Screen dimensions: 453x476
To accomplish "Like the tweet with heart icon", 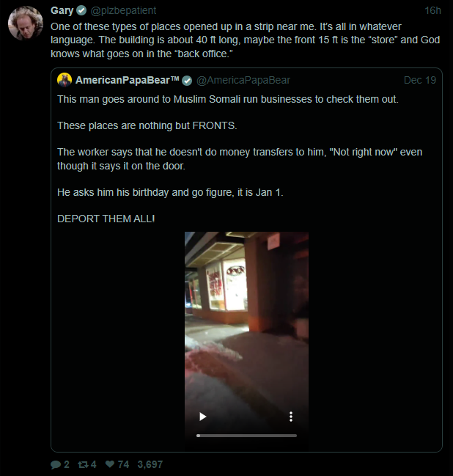I will click(x=110, y=464).
